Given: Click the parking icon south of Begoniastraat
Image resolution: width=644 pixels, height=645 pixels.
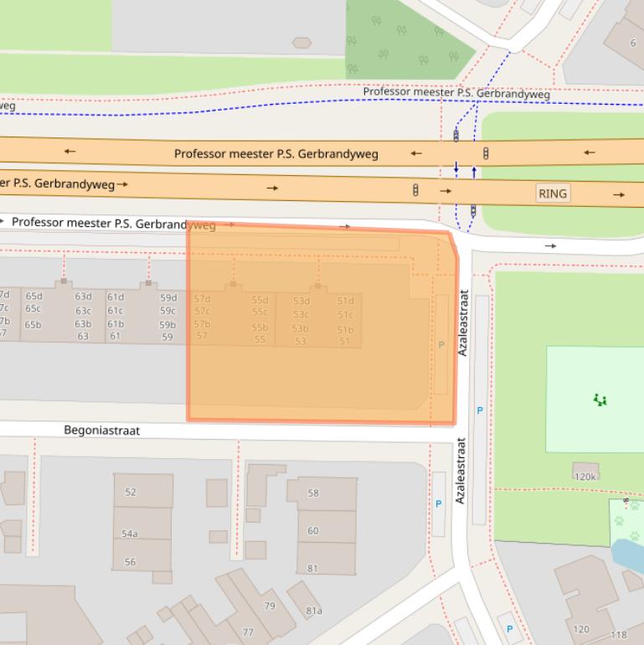Looking at the screenshot, I should click(438, 504).
